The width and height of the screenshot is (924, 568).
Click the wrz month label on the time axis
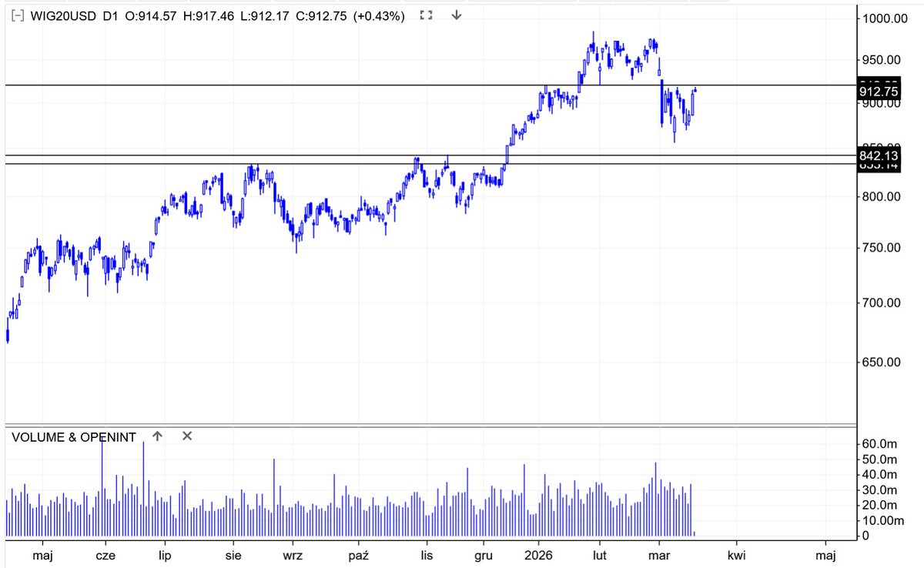point(292,554)
